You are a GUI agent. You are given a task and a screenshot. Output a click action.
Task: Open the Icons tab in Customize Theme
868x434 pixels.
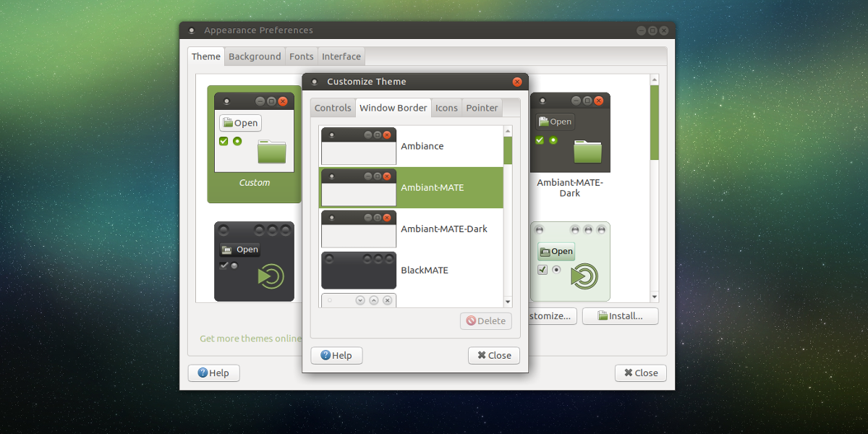point(446,108)
